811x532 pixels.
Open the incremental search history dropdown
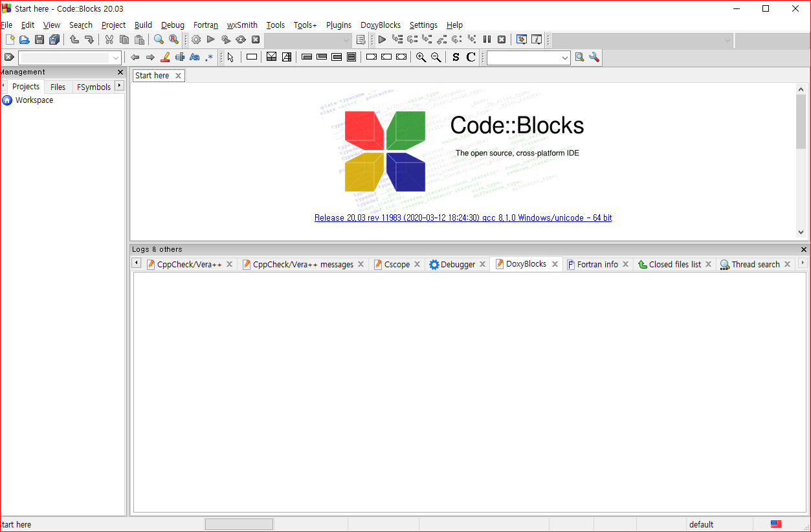coord(115,58)
